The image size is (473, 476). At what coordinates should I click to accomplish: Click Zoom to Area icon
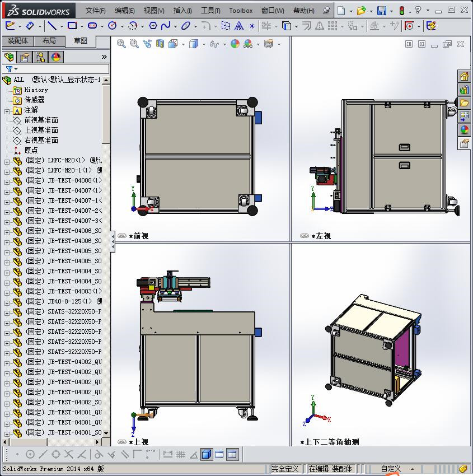click(134, 44)
